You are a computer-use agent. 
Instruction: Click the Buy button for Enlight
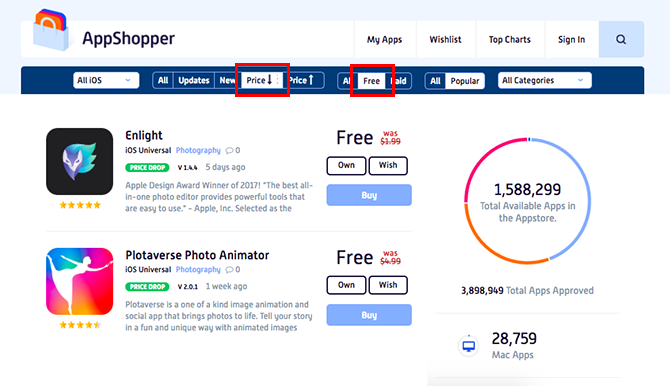pyautogui.click(x=369, y=195)
